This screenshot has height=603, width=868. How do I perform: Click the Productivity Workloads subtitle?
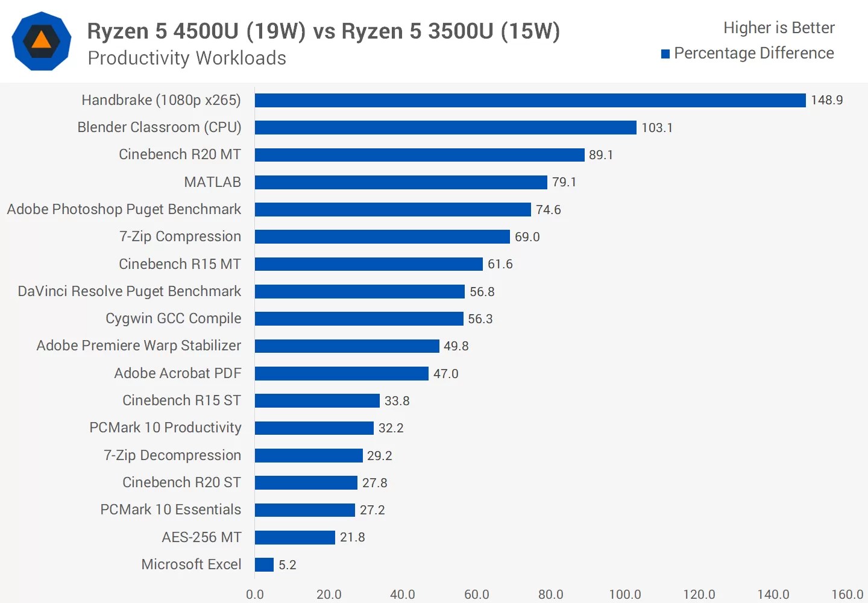coord(187,58)
